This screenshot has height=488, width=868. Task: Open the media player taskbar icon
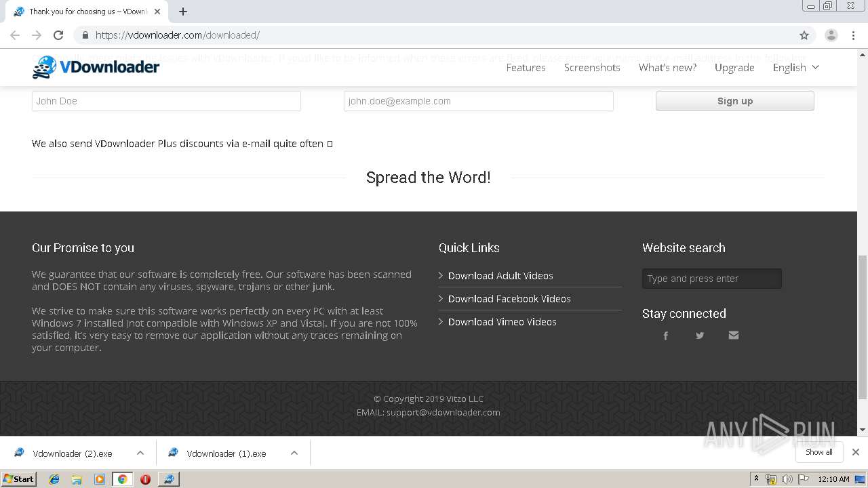(100, 479)
